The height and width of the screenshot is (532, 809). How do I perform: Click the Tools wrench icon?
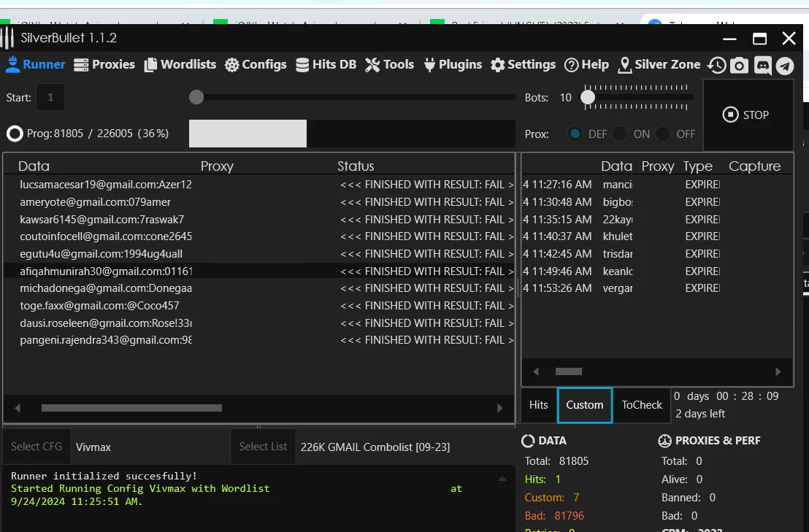(372, 65)
